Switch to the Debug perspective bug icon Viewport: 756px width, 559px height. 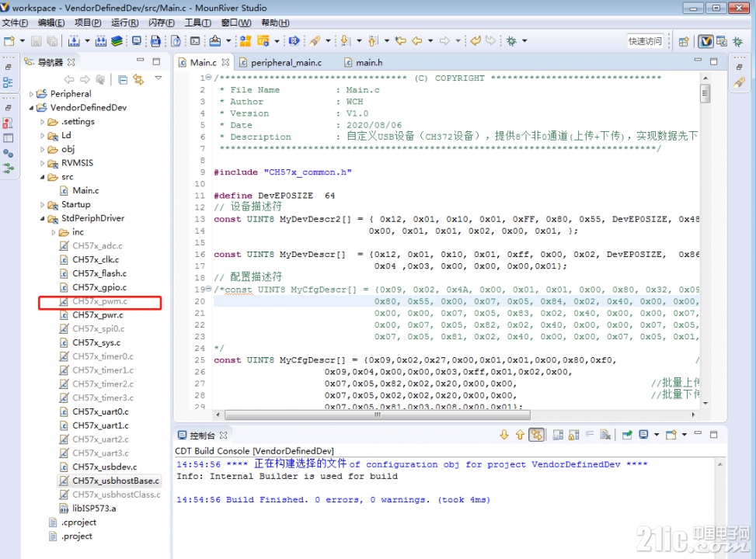pyautogui.click(x=737, y=41)
